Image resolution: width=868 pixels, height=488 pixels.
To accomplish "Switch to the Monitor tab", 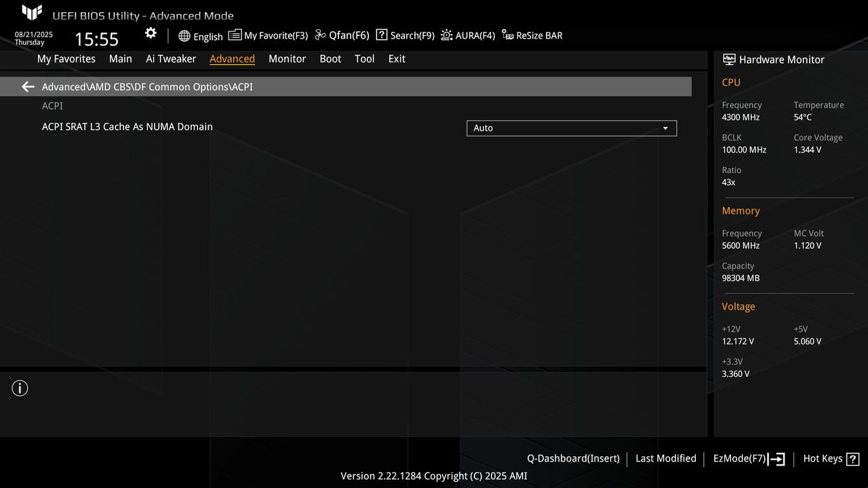I will 287,59.
